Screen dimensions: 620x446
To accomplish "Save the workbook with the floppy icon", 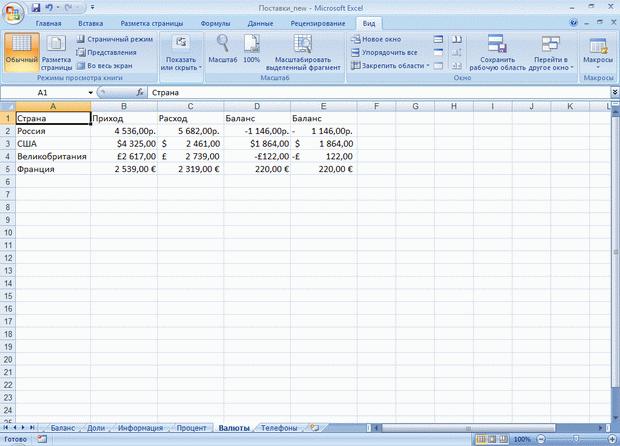I will pos(36,8).
